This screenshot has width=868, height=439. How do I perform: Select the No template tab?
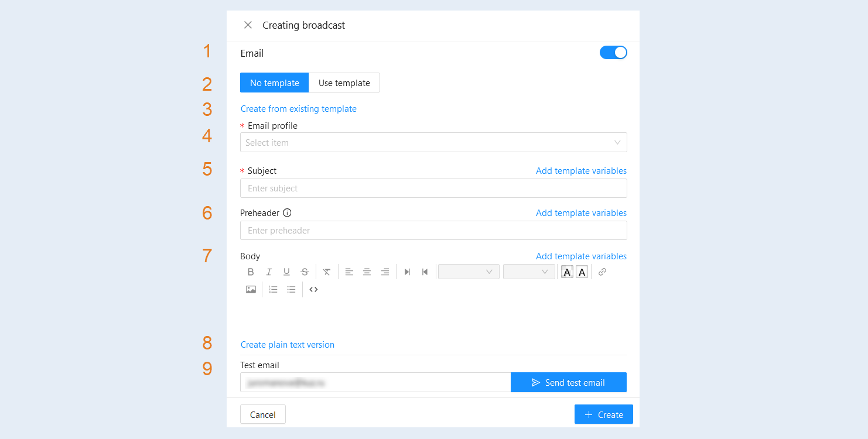coord(275,83)
